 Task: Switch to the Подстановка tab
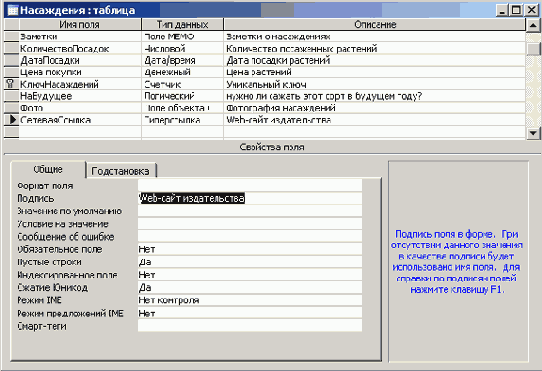pos(121,171)
